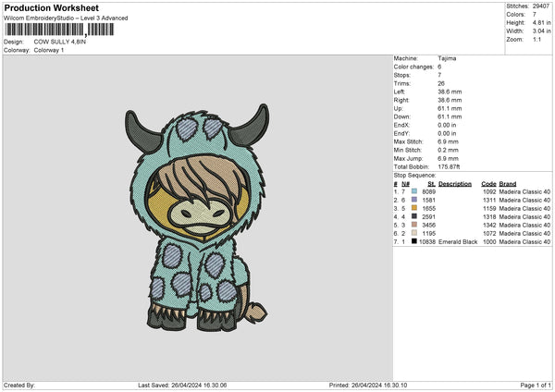Click the Created By label
The height and width of the screenshot is (392, 555).
[x=19, y=385]
